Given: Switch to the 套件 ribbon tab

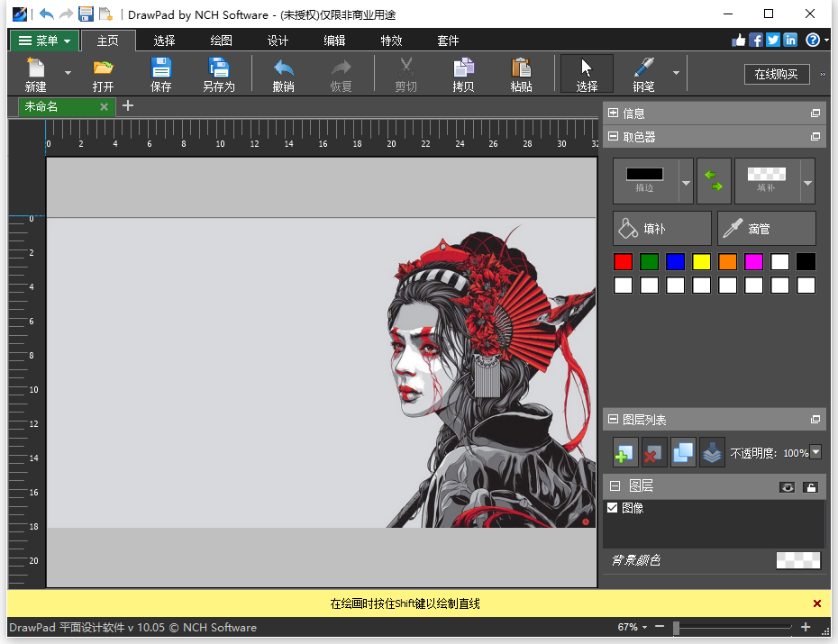Looking at the screenshot, I should [x=447, y=41].
